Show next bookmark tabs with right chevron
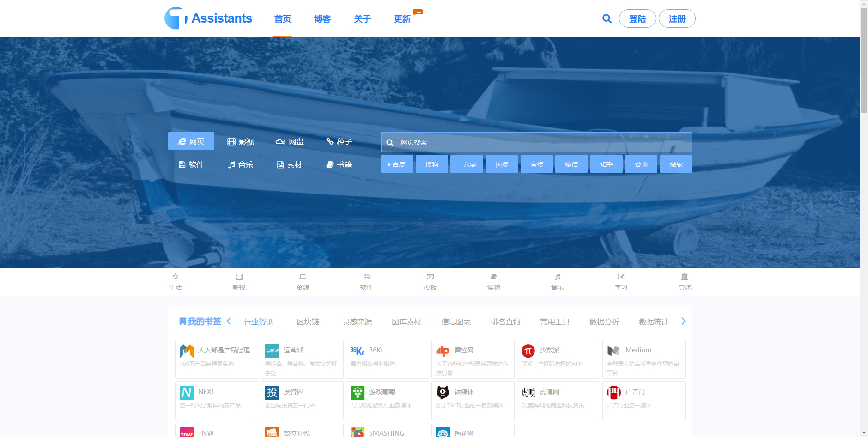This screenshot has height=437, width=868. click(x=684, y=321)
